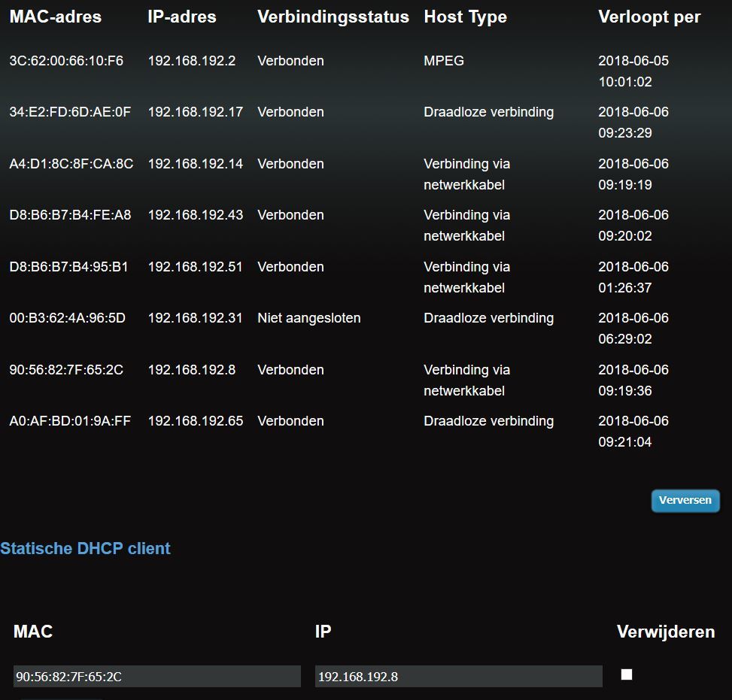Click the Verloopt per column header
This screenshot has height=700, width=732.
pyautogui.click(x=648, y=17)
